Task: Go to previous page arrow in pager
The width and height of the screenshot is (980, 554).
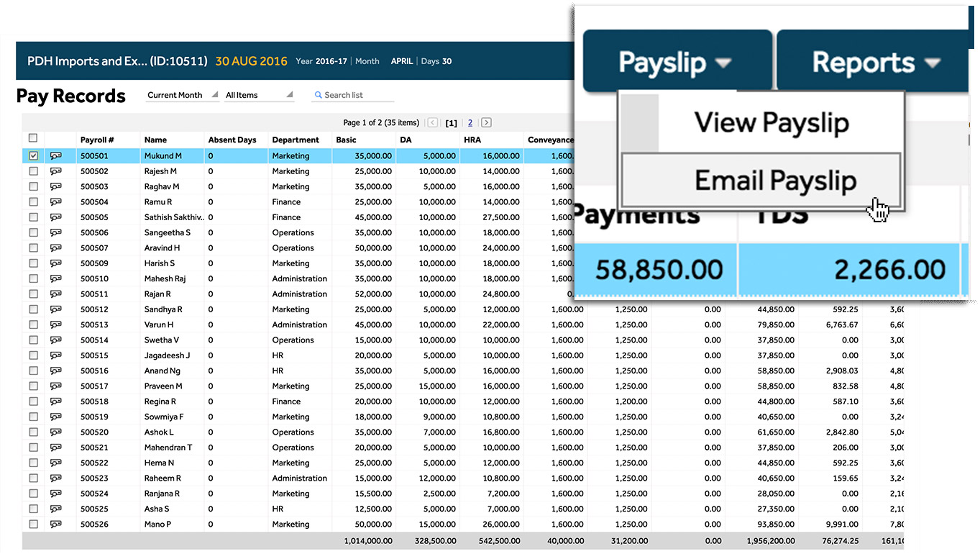Action: pos(433,123)
